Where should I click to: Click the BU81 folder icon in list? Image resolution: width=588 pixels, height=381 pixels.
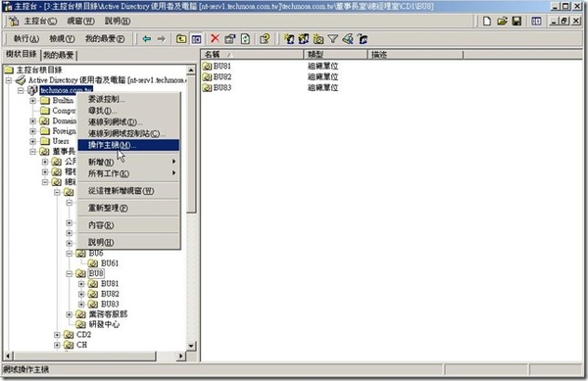(x=207, y=67)
